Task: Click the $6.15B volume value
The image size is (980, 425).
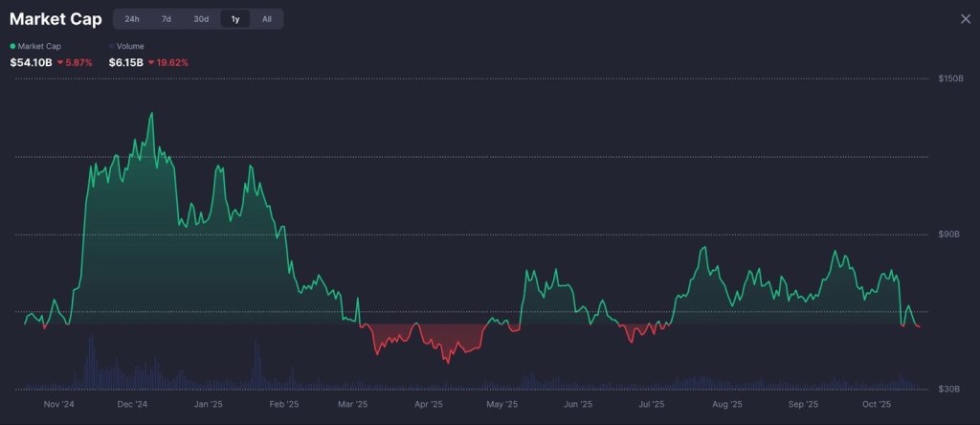Action: [x=126, y=62]
